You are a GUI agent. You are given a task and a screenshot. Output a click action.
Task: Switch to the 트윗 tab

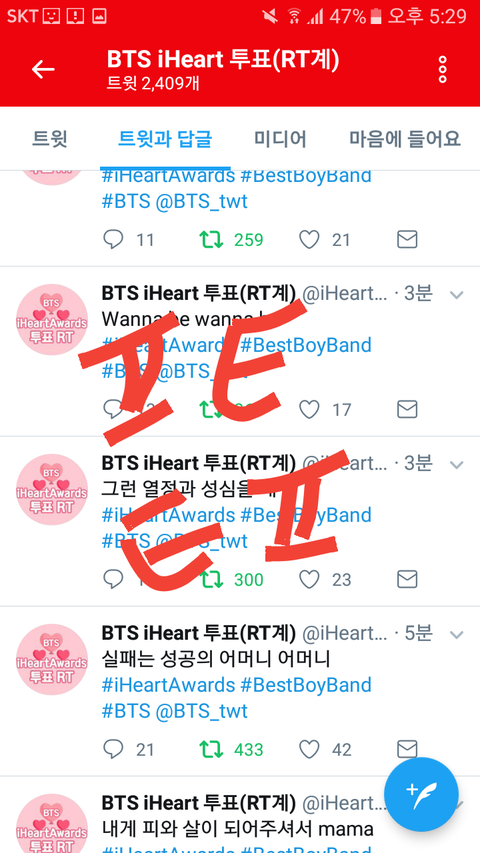50,139
